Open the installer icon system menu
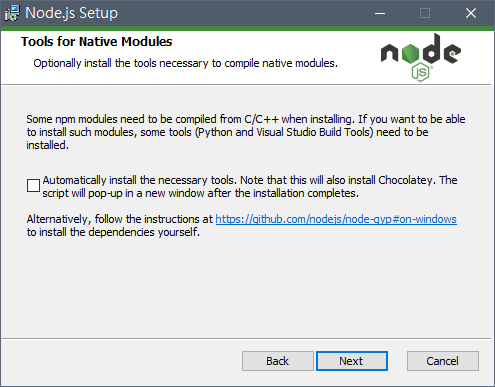495x387 pixels. pos(12,13)
